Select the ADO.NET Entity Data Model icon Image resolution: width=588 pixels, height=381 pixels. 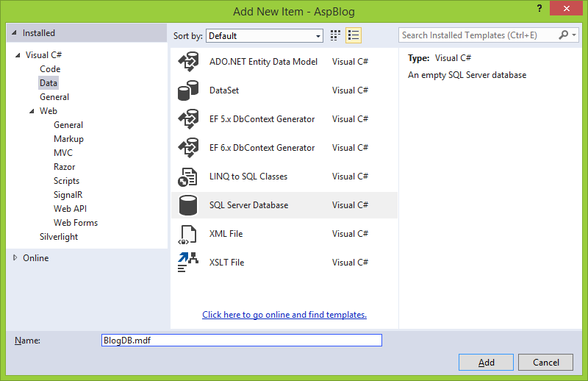[188, 62]
